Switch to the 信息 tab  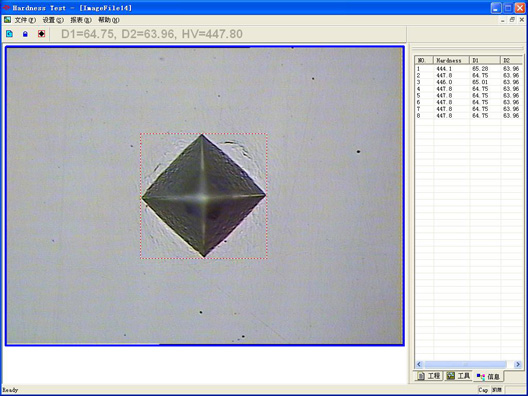tap(488, 376)
